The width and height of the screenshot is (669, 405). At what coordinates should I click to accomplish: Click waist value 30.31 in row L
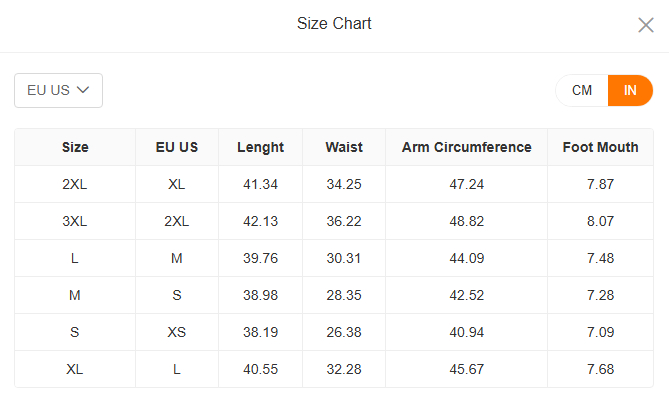344,258
